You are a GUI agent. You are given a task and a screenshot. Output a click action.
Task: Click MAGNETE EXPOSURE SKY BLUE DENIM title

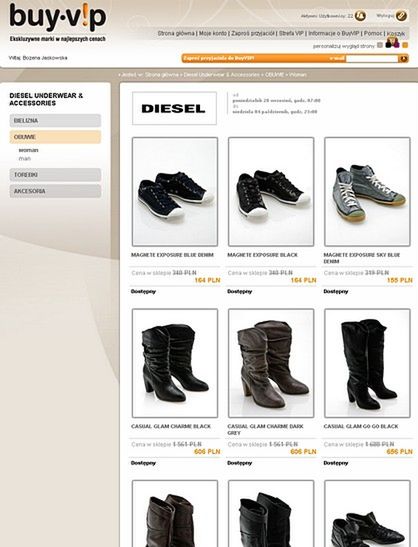click(x=361, y=258)
